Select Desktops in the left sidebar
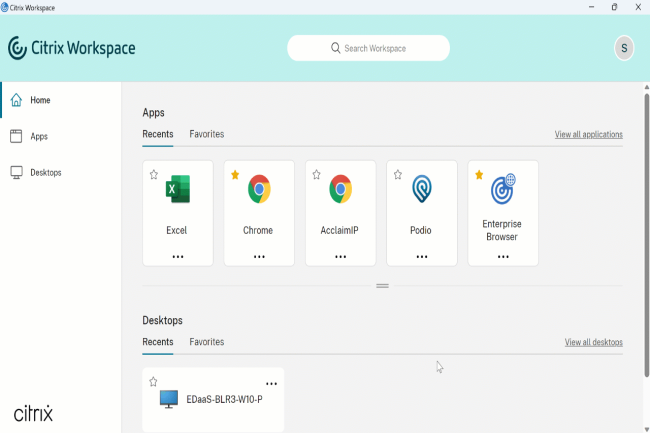 (45, 172)
